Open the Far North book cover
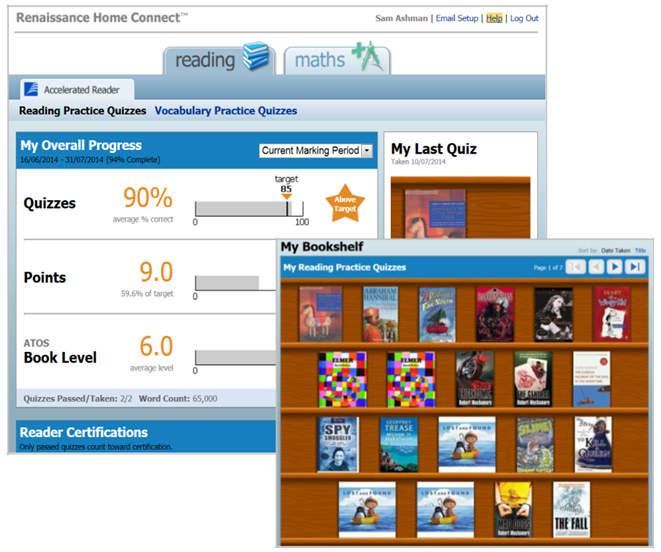661x552 pixels. (437, 314)
